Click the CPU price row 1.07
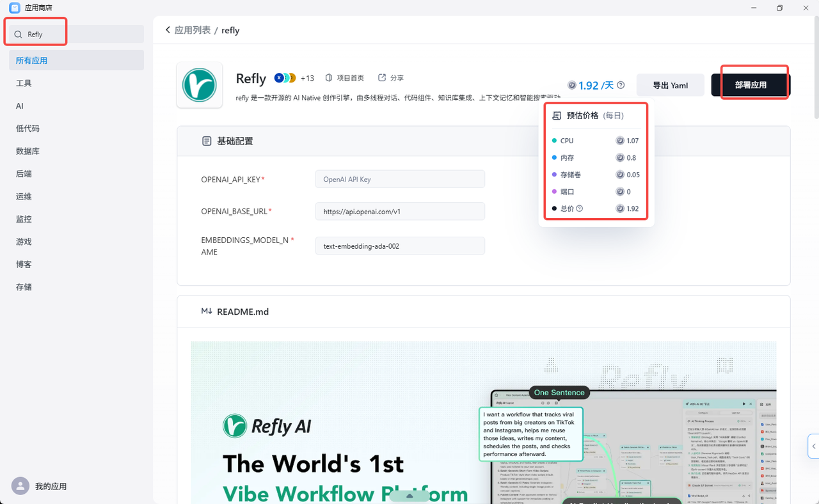The height and width of the screenshot is (504, 819). click(x=595, y=141)
